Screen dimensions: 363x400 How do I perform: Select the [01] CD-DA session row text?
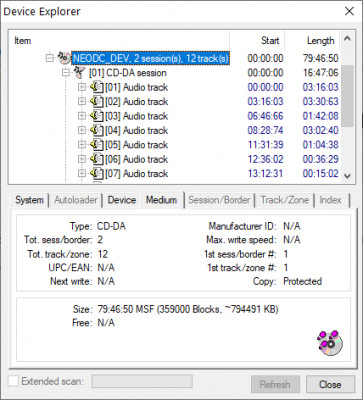pos(128,73)
